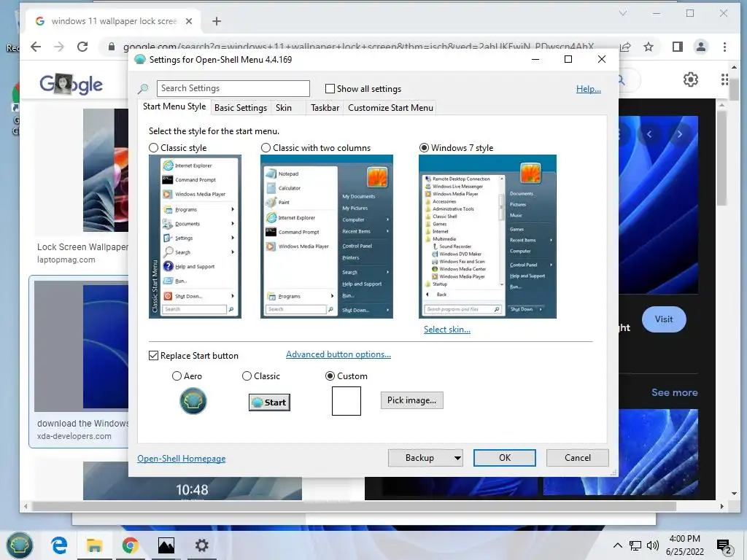Viewport: 747px width, 560px height.
Task: Click the Google logo in Chrome
Action: pyautogui.click(x=71, y=85)
